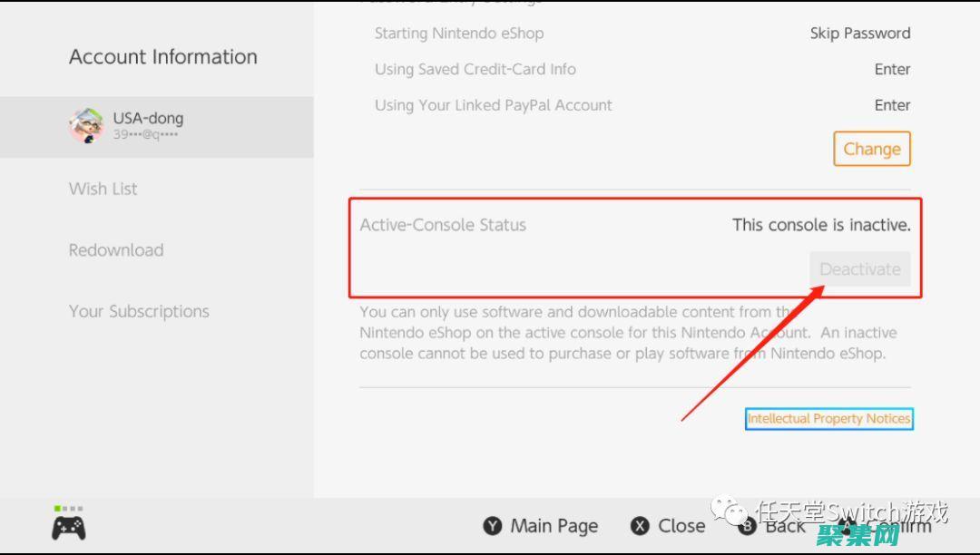Go to Your Subscriptions
980x555 pixels.
[139, 311]
